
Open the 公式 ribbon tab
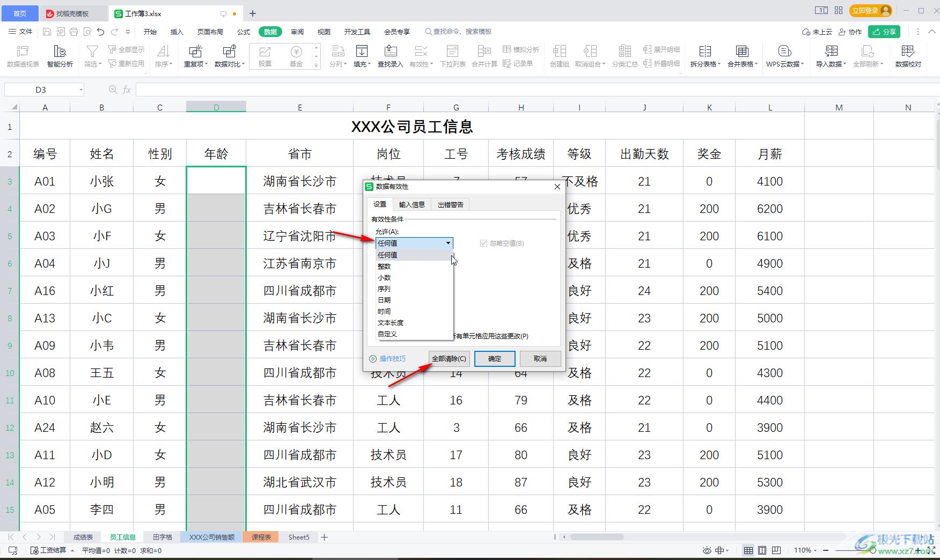click(244, 32)
